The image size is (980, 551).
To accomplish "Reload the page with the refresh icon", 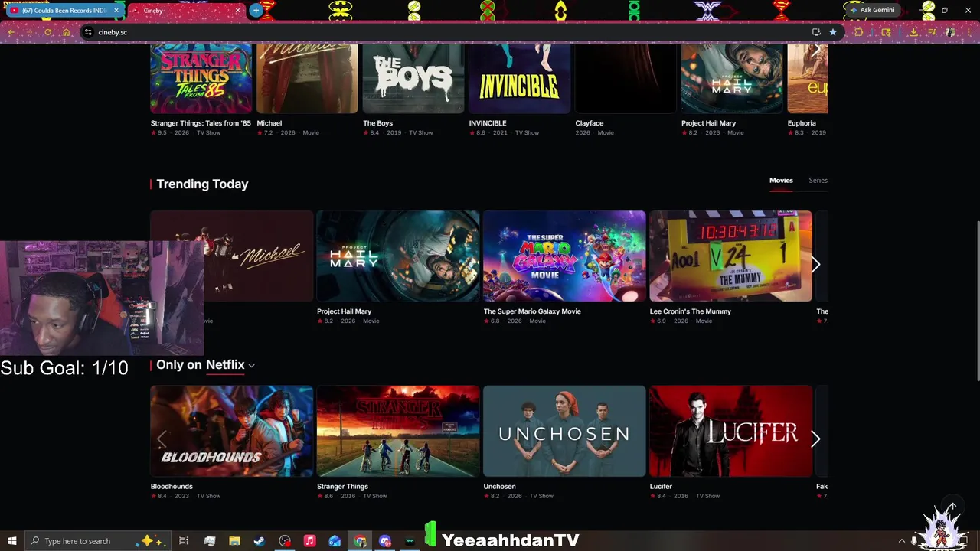I will click(x=48, y=32).
